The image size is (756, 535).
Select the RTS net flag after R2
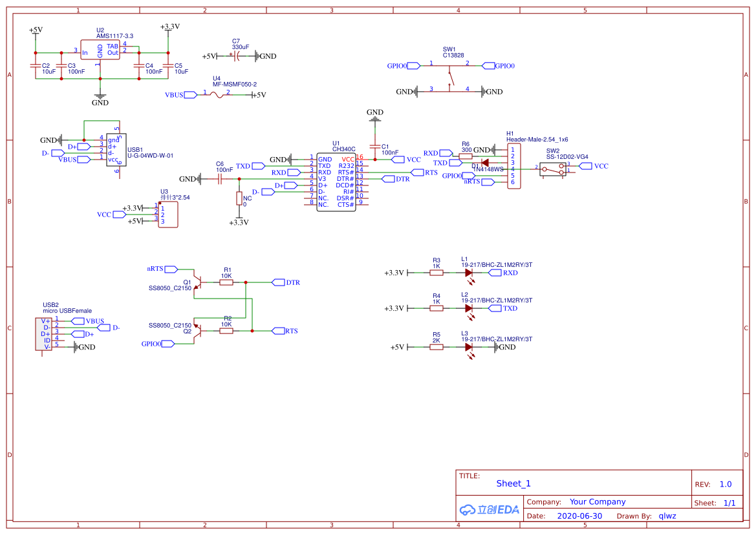coord(285,331)
